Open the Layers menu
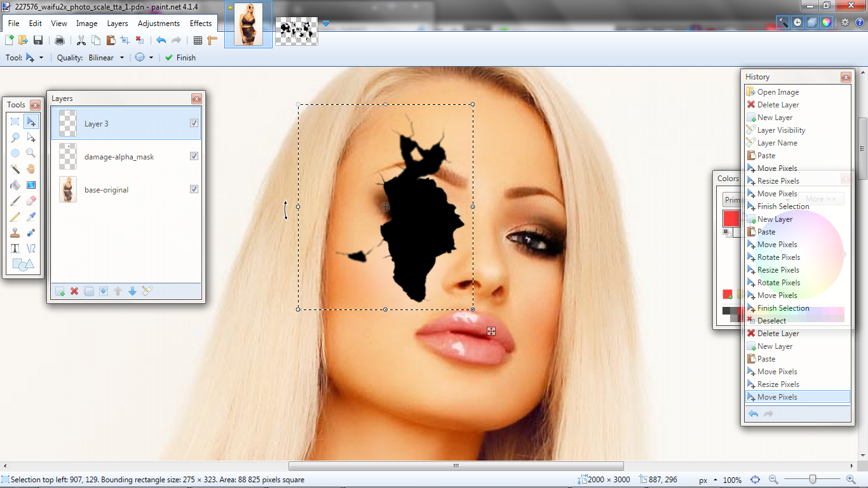The width and height of the screenshot is (868, 488). point(118,24)
